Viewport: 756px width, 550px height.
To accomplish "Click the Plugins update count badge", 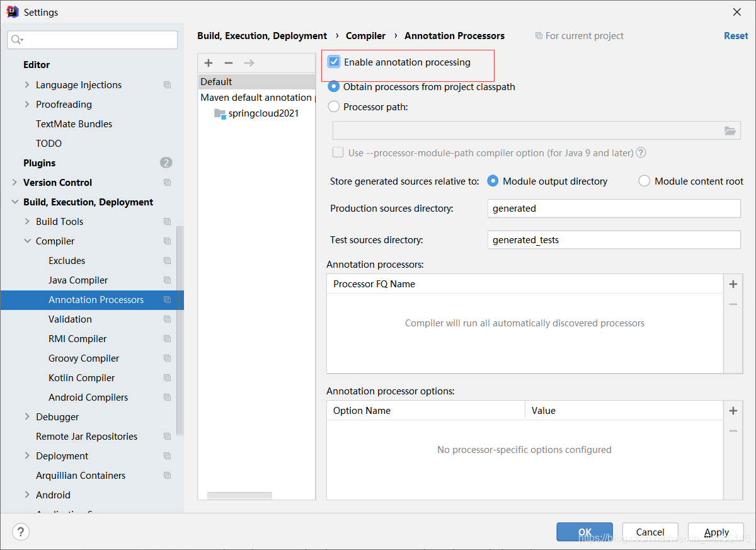I will pyautogui.click(x=166, y=163).
